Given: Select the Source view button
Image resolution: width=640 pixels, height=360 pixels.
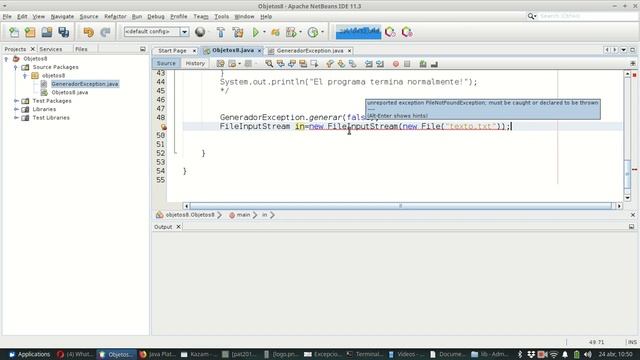Looking at the screenshot, I should [166, 63].
